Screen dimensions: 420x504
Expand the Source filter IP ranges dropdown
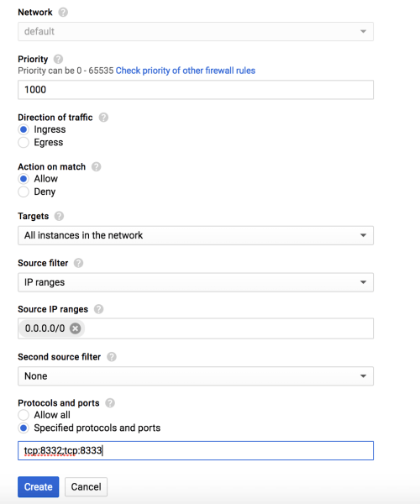pyautogui.click(x=196, y=282)
